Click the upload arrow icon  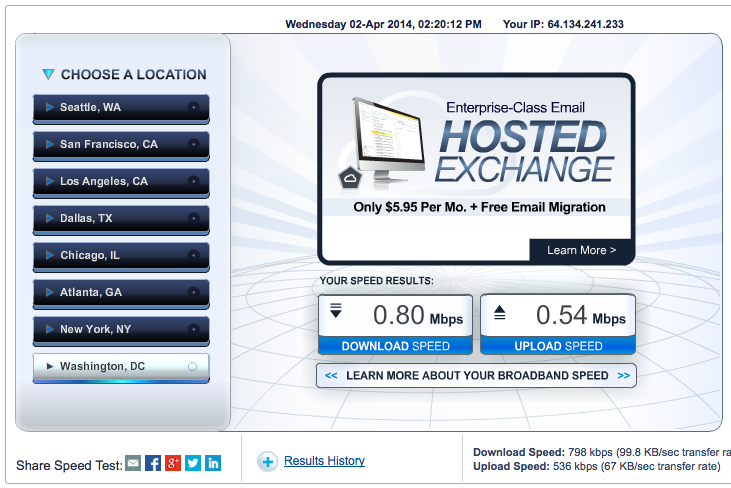(x=499, y=313)
